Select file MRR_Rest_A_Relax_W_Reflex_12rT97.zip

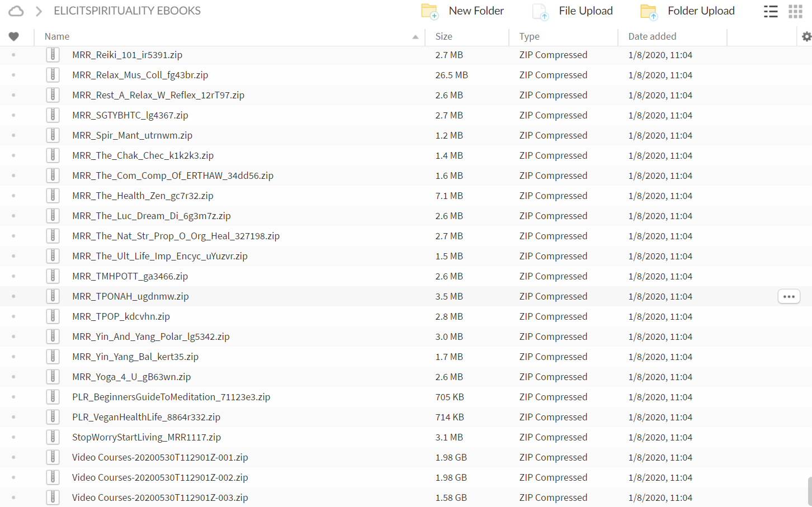(158, 95)
